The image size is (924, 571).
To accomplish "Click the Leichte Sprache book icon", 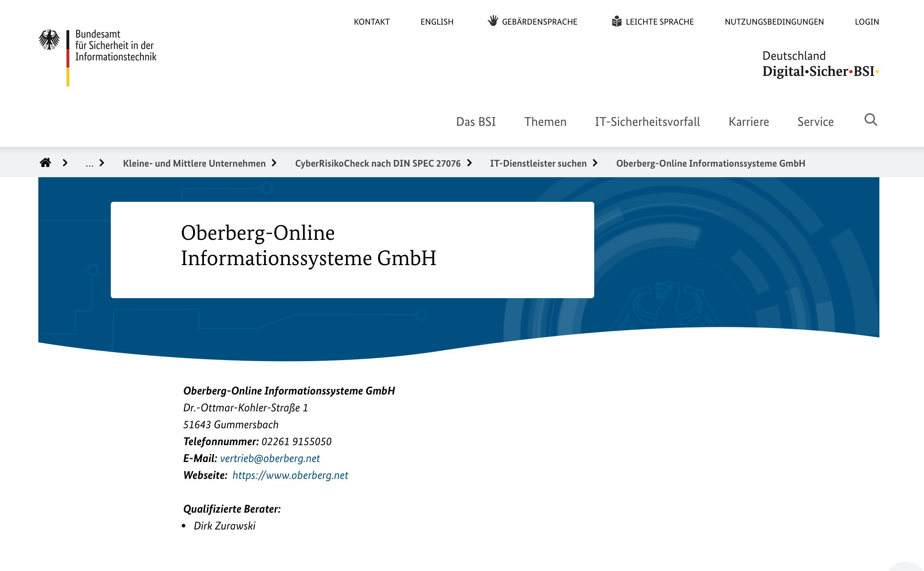I will click(x=616, y=21).
